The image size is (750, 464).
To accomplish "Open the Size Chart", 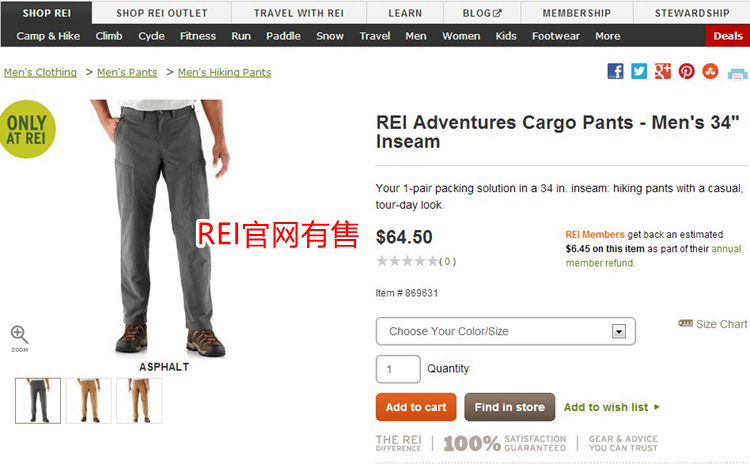I will coord(713,324).
